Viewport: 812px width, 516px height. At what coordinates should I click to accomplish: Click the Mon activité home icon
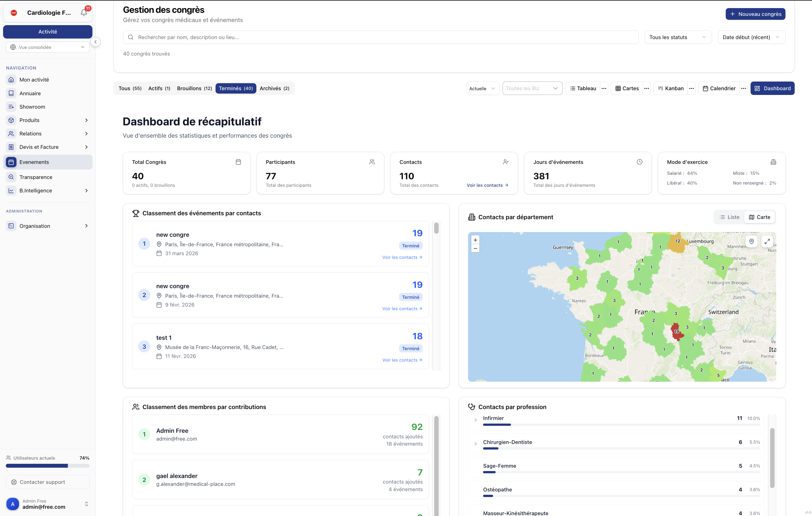coord(11,80)
